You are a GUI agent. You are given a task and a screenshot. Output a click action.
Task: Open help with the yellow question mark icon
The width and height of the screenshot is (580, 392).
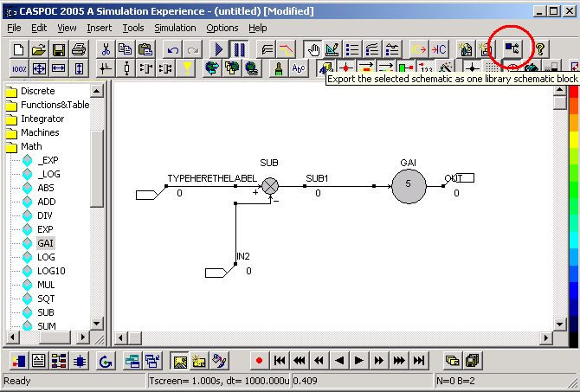click(x=540, y=49)
